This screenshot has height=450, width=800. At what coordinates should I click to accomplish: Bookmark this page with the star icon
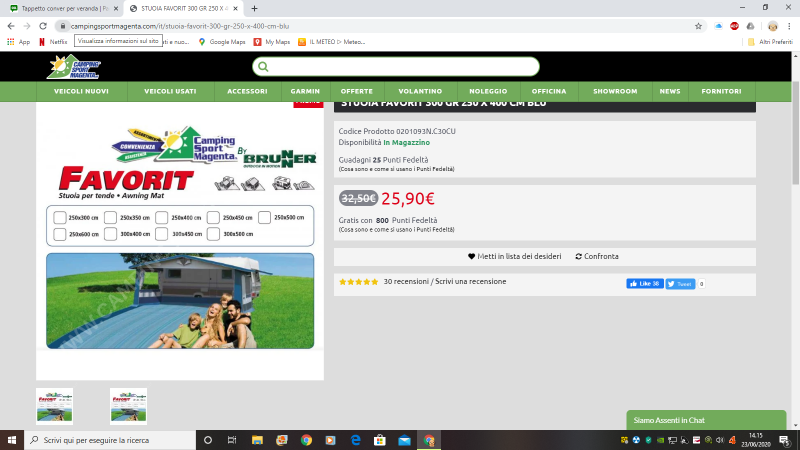point(698,25)
